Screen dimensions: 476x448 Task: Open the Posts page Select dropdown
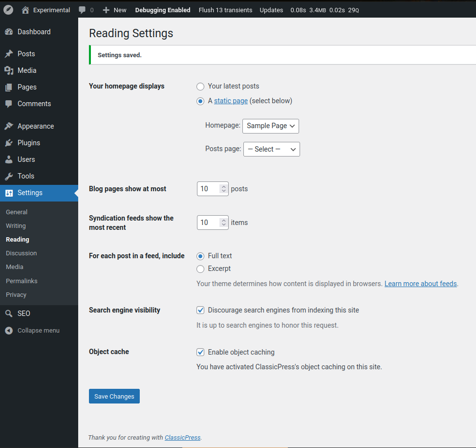click(271, 149)
